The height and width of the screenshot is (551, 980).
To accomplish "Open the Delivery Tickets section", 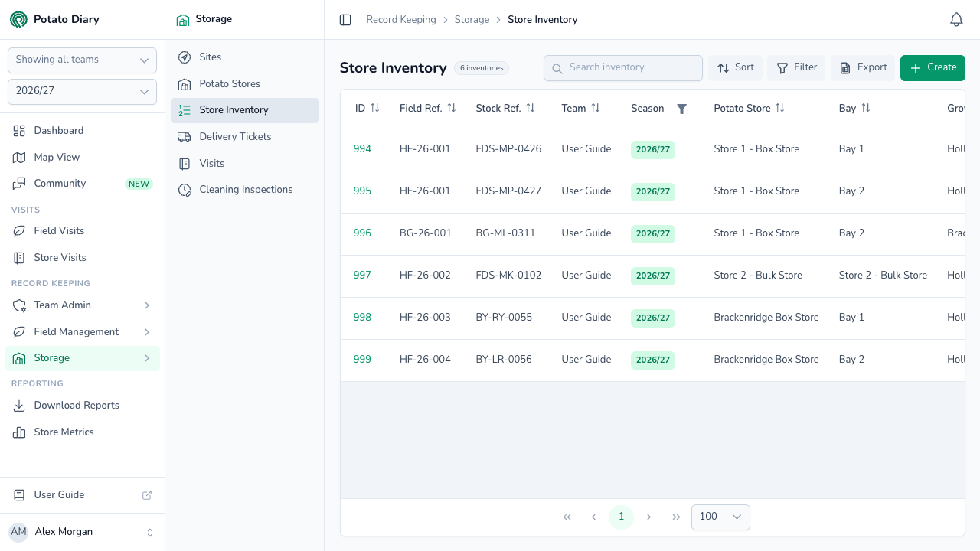I will point(245,137).
